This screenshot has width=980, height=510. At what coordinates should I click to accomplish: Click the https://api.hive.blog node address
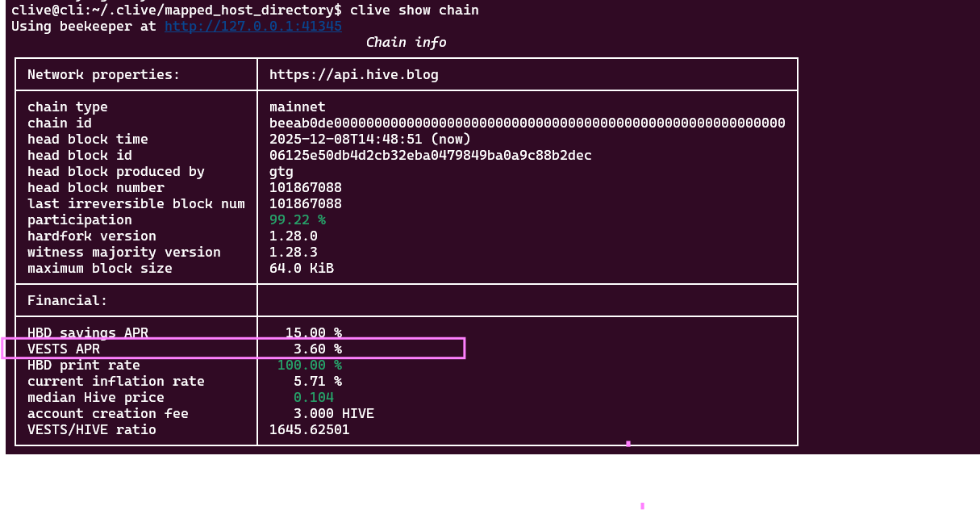[353, 75]
